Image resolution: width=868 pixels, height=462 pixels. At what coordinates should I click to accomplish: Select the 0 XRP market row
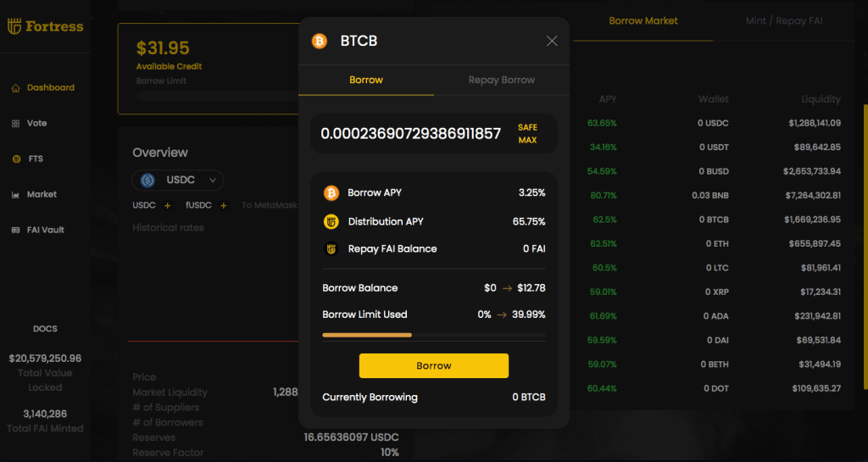pyautogui.click(x=714, y=292)
